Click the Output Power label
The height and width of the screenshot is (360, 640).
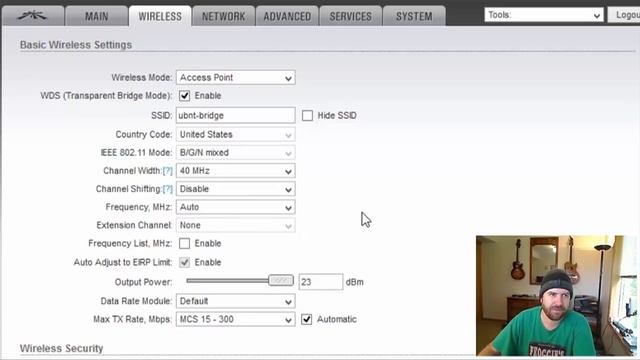(143, 282)
